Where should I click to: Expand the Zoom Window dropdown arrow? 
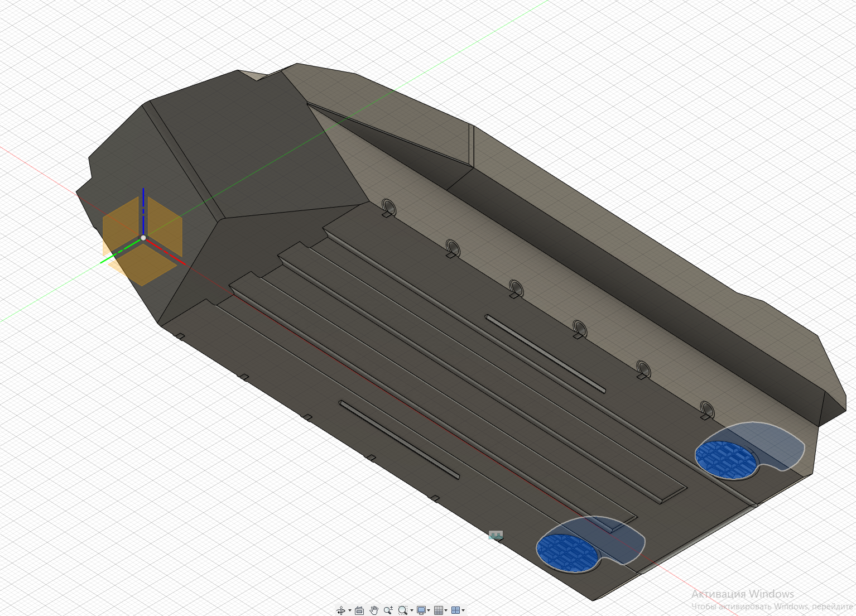click(x=412, y=610)
